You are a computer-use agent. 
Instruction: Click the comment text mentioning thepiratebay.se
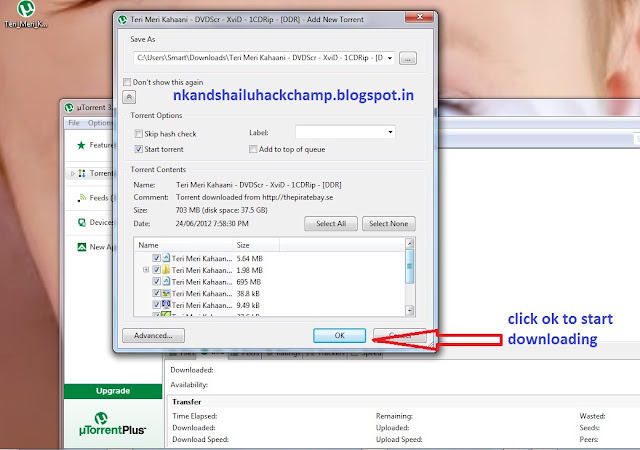254,197
